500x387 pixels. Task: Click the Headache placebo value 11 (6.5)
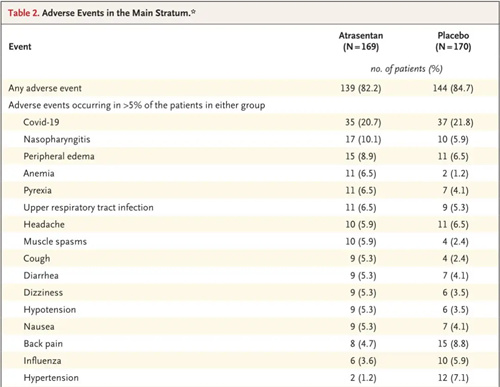(453, 225)
